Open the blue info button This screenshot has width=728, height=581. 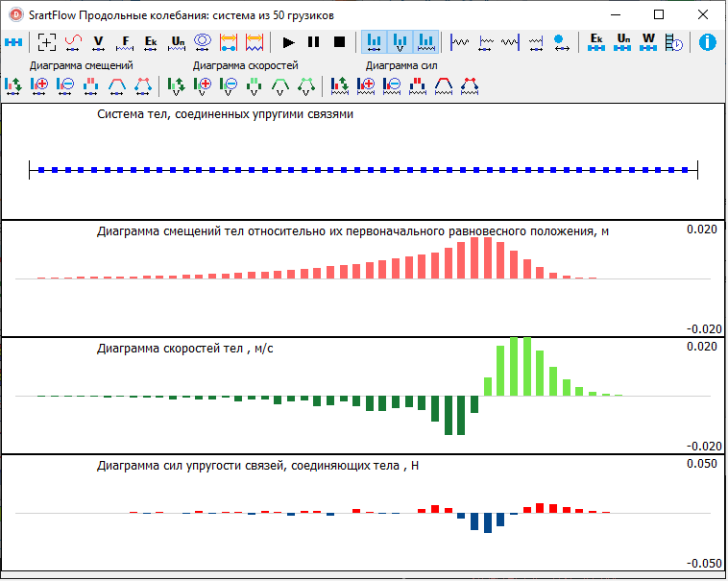[707, 42]
